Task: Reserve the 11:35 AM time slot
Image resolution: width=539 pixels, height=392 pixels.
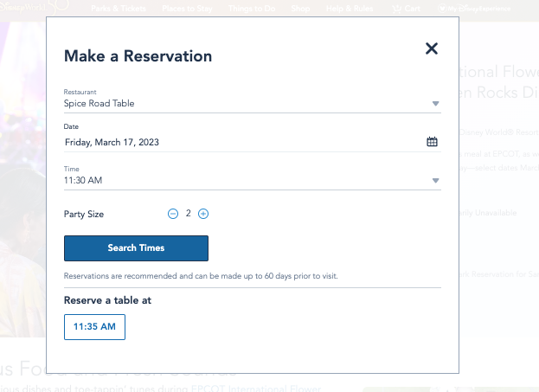Action: pos(94,327)
